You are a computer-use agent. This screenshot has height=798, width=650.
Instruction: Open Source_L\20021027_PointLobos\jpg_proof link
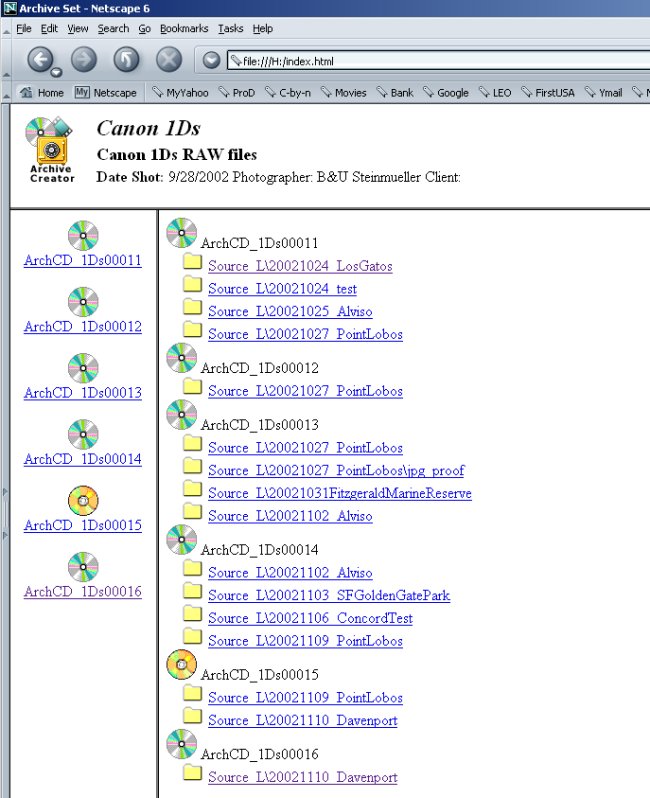(x=336, y=471)
